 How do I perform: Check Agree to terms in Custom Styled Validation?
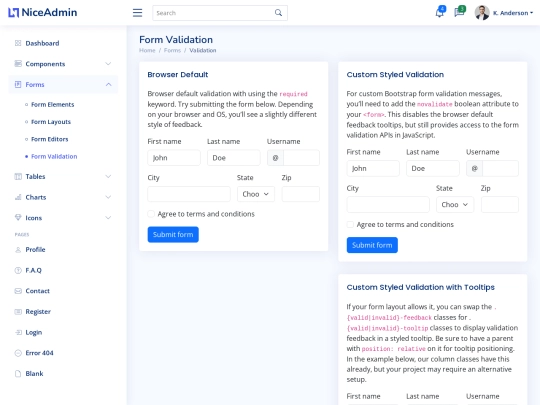pyautogui.click(x=350, y=225)
